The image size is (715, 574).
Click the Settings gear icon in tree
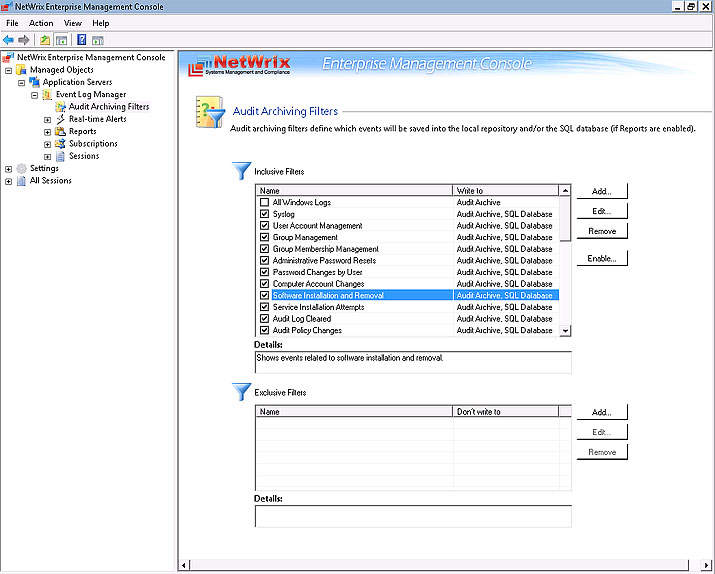21,168
